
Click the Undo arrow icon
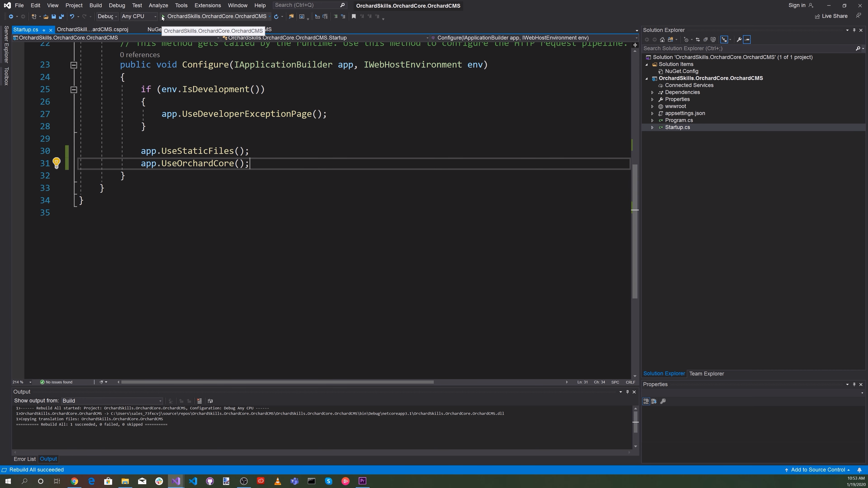(x=72, y=16)
